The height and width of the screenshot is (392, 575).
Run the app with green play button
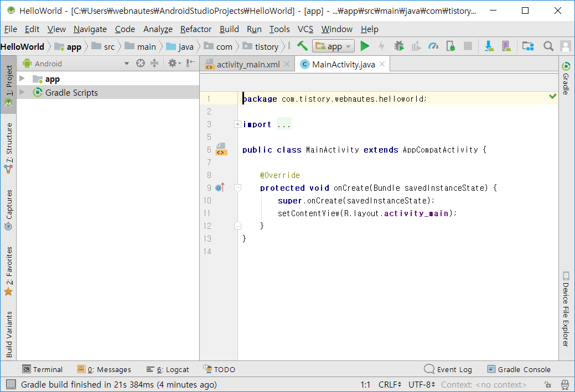click(365, 46)
